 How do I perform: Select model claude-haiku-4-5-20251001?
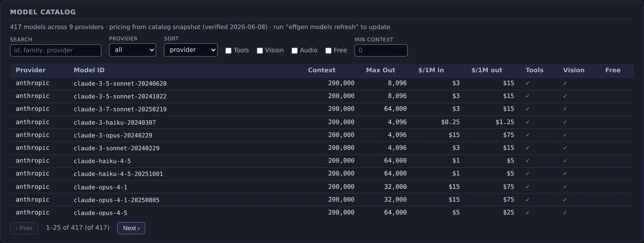coord(118,174)
